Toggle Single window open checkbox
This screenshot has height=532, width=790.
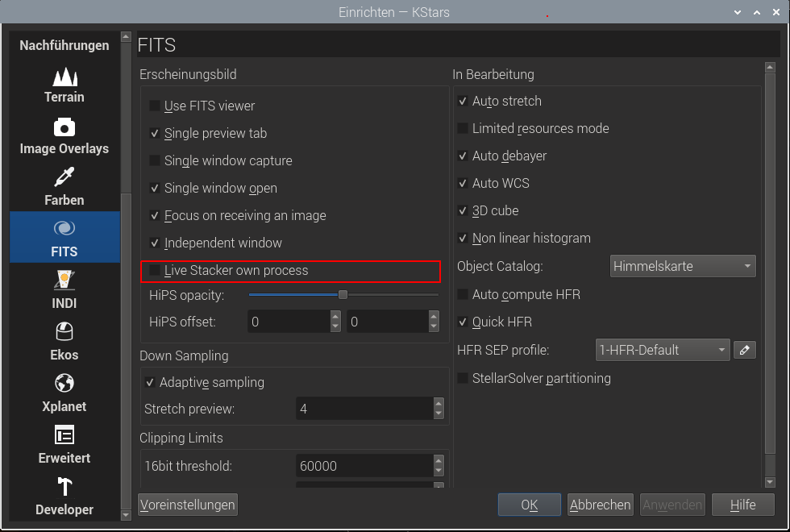[155, 188]
